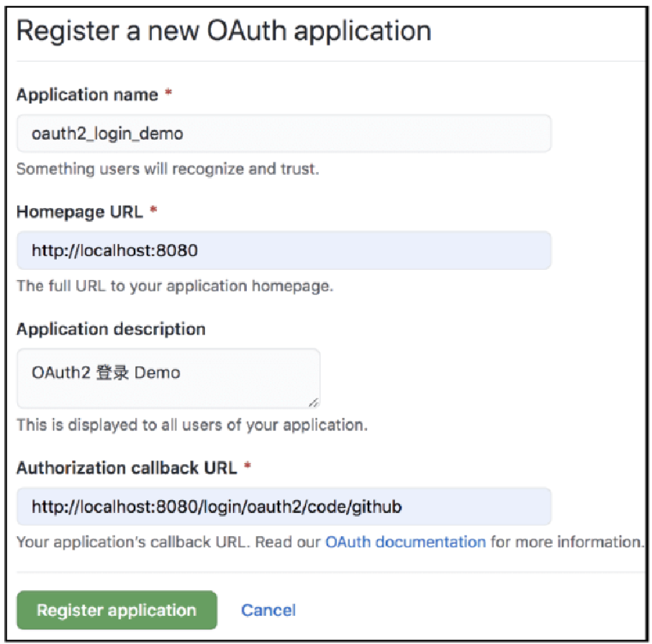This screenshot has width=652, height=644.
Task: Click the Authorization callback URL label
Action: (127, 468)
